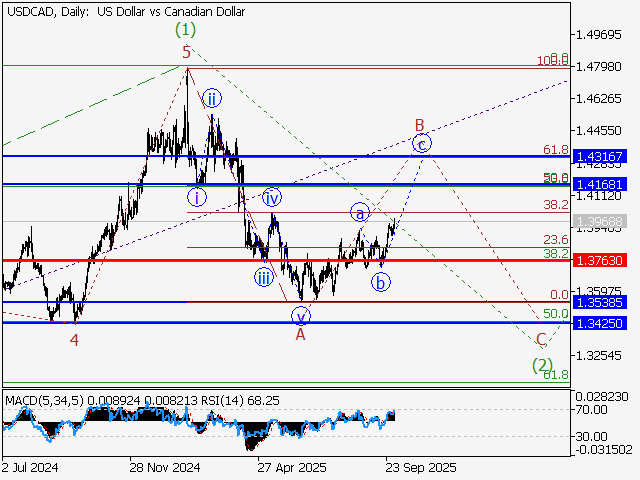Click the circled wave v label
Screen dimensions: 640x480
point(300,316)
